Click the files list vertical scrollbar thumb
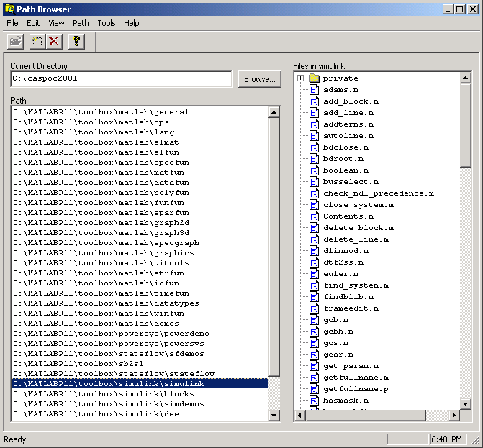483x448 pixels. pos(465,125)
